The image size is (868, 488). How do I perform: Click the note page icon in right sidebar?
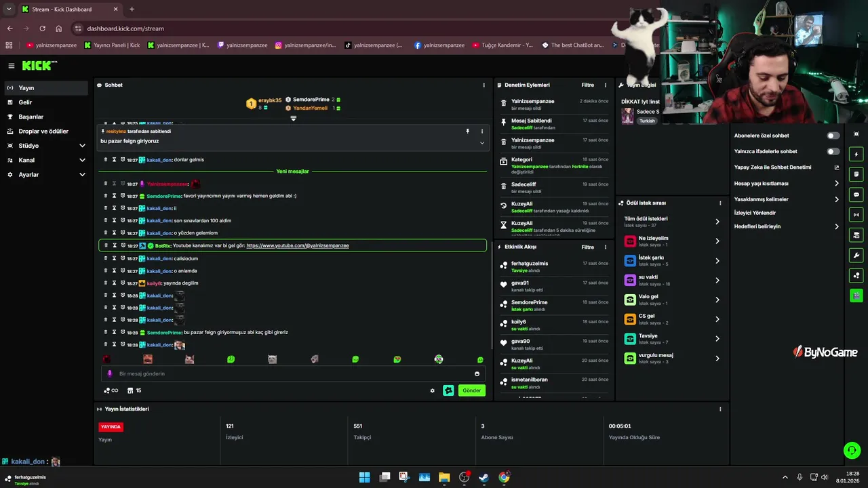click(856, 174)
